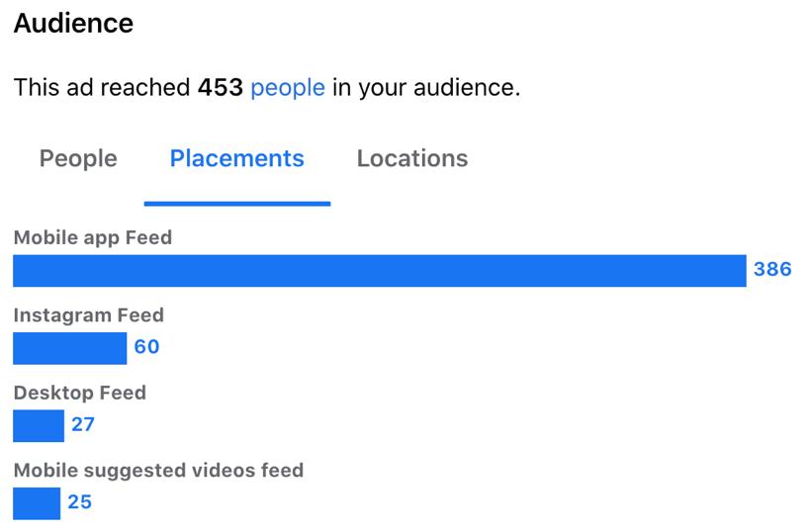The height and width of the screenshot is (532, 812).
Task: Click the Desktop Feed bar
Action: pyautogui.click(x=39, y=426)
